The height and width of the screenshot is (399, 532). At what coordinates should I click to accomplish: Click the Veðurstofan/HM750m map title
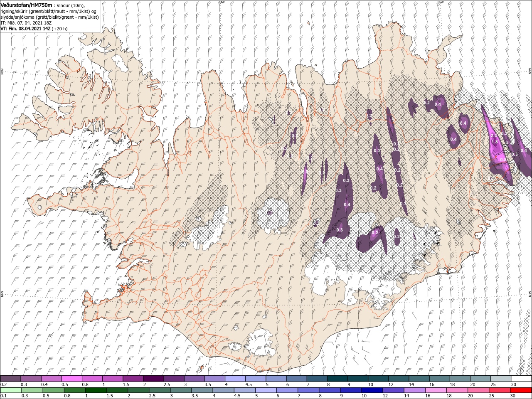[26, 5]
